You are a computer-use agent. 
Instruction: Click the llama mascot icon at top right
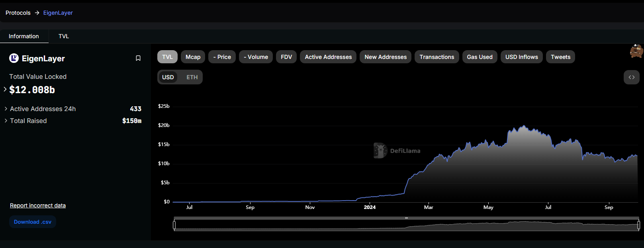(x=636, y=51)
